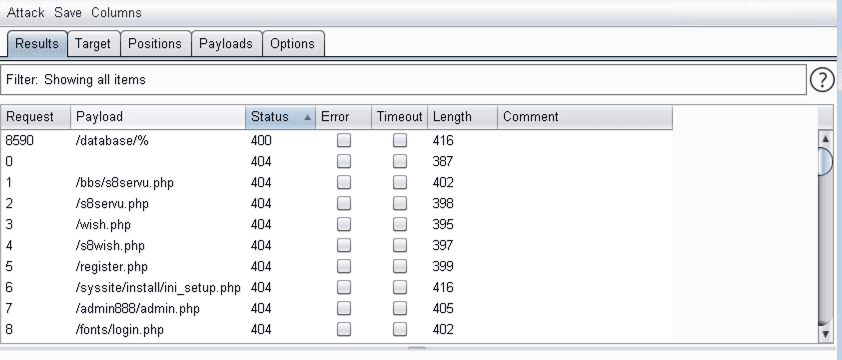Click the panel splitter handle at the bottom
Viewport: 842px width, 360px height.
click(417, 348)
